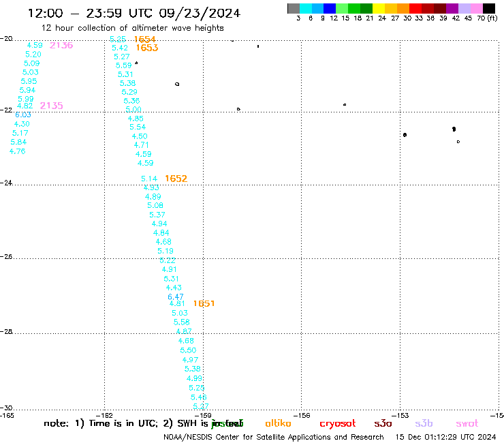Select the purple swatch in the color scale
This screenshot has width=504, height=443.
coord(452,8)
